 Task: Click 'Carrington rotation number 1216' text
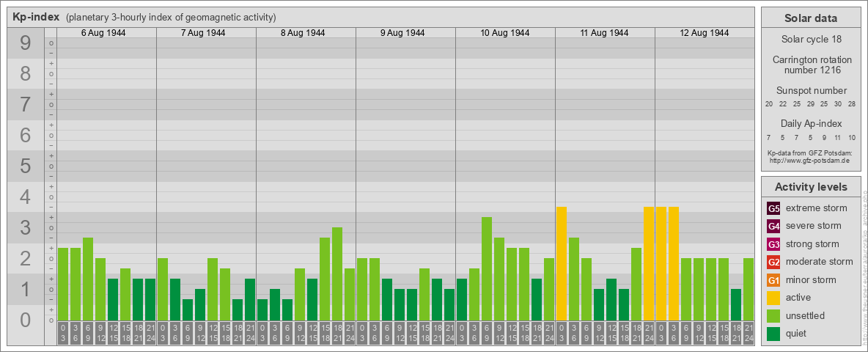(811, 65)
